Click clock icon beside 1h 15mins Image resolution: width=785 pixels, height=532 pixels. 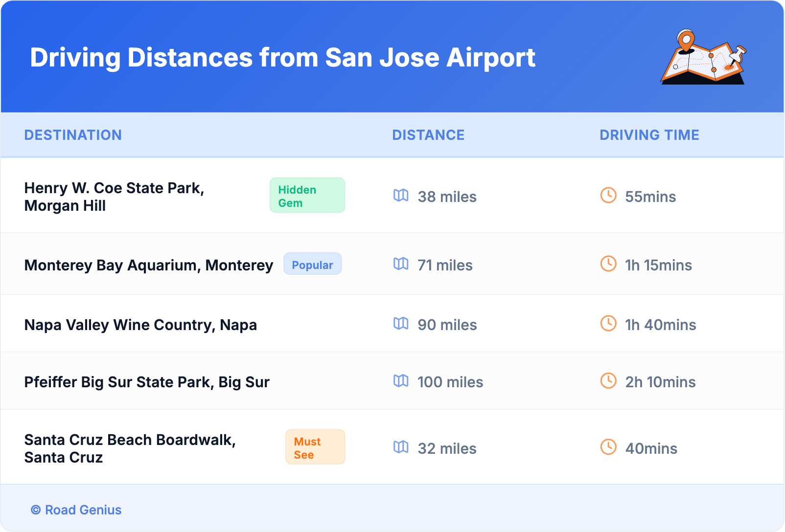608,264
